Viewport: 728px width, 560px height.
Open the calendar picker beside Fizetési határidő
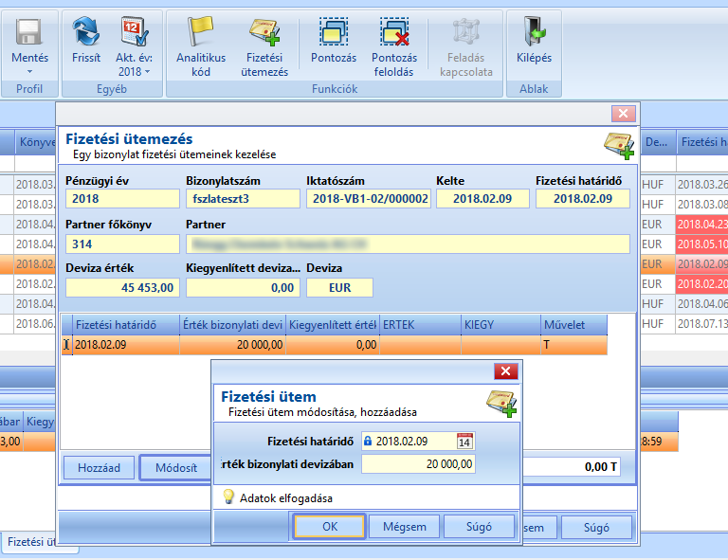(464, 441)
